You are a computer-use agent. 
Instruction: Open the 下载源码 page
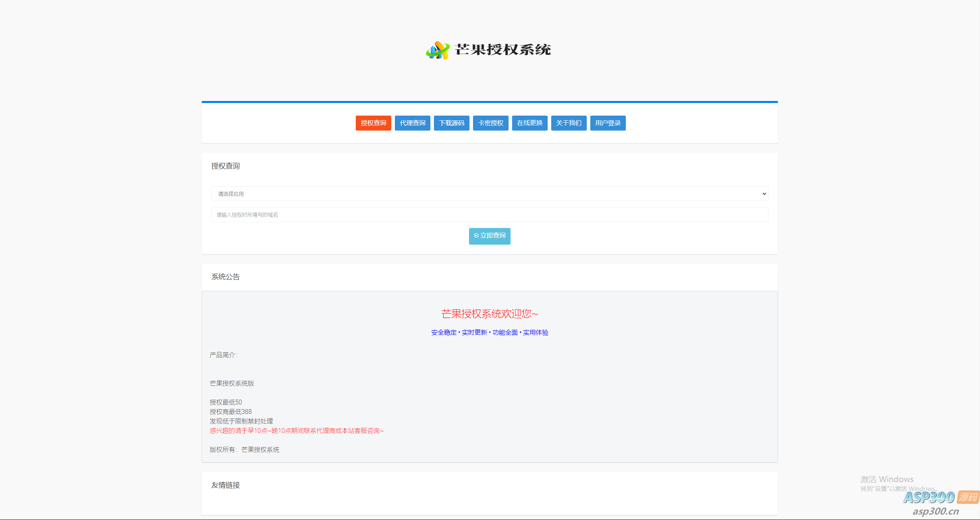pyautogui.click(x=451, y=123)
